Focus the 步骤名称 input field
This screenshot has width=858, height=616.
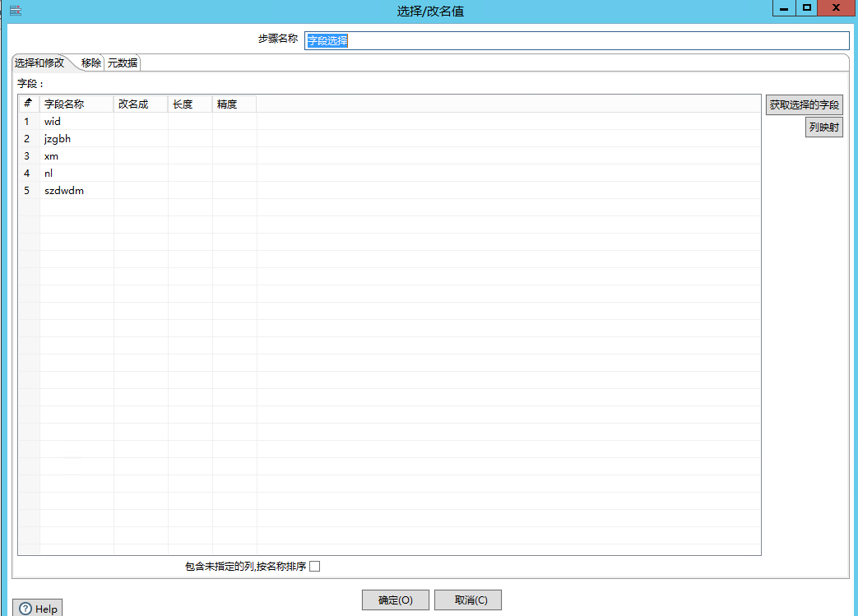coord(577,40)
